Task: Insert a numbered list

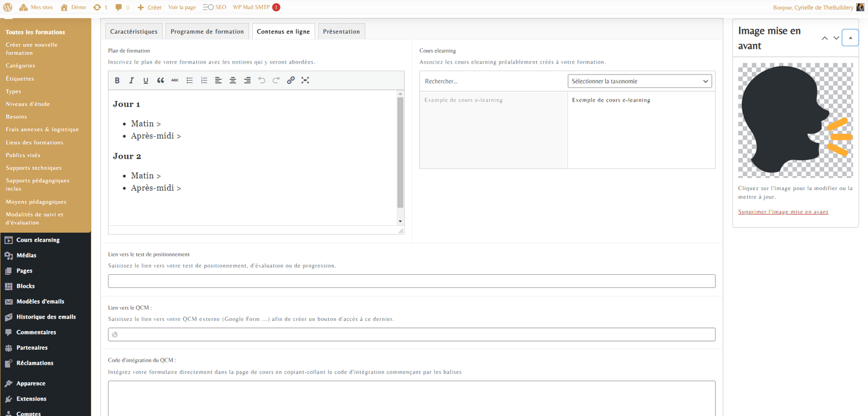Action: 204,80
